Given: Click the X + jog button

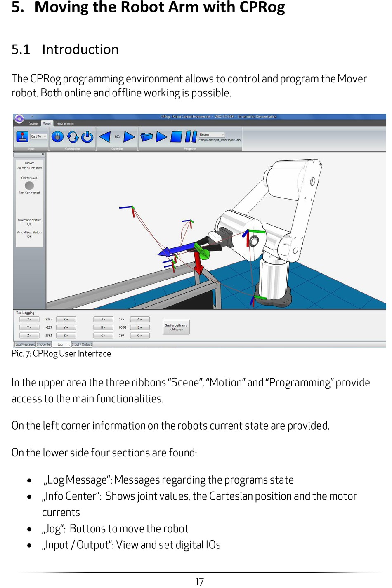Looking at the screenshot, I should click(x=66, y=320).
